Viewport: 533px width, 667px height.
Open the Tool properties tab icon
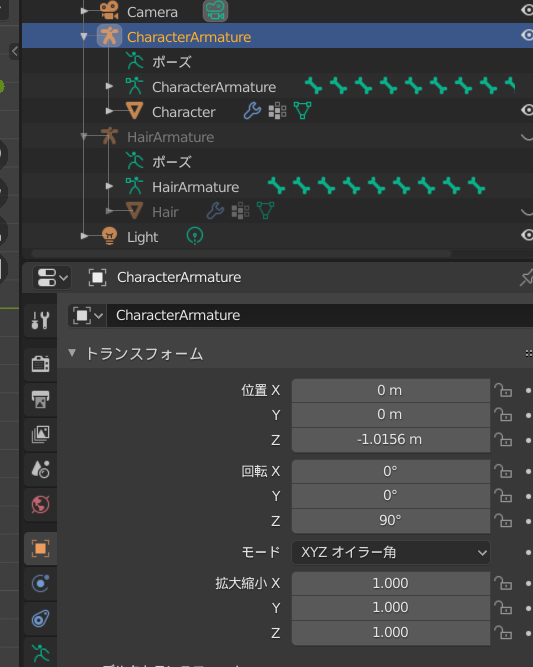(x=40, y=320)
